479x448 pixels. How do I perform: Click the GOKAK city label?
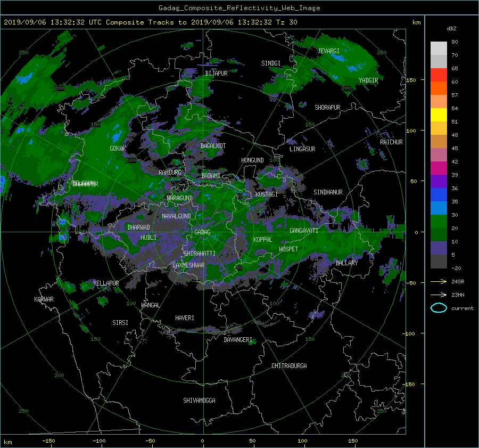pyautogui.click(x=118, y=149)
